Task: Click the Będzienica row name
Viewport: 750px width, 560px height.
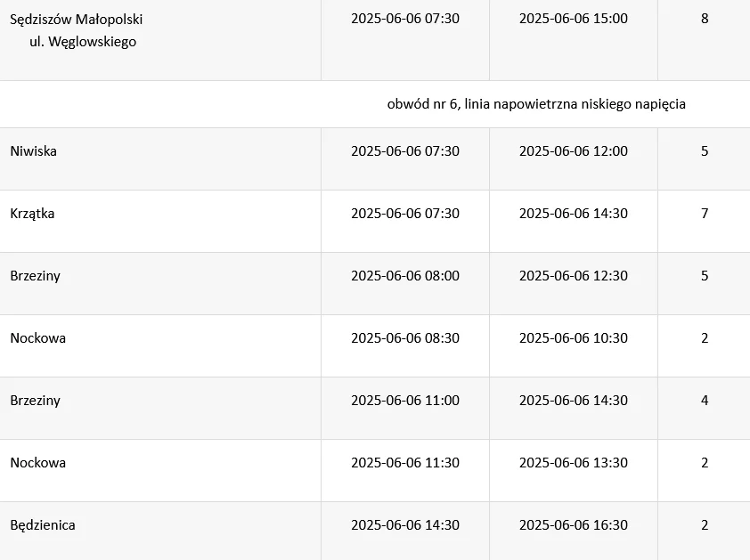Action: (43, 525)
